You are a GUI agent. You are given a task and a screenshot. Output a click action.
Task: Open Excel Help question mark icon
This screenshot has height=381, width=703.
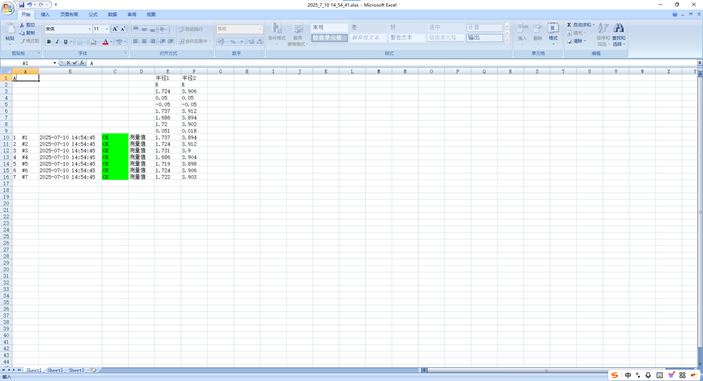click(675, 15)
